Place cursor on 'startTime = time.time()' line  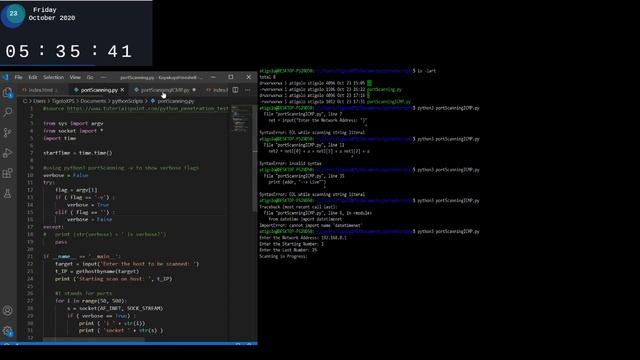tap(78, 153)
